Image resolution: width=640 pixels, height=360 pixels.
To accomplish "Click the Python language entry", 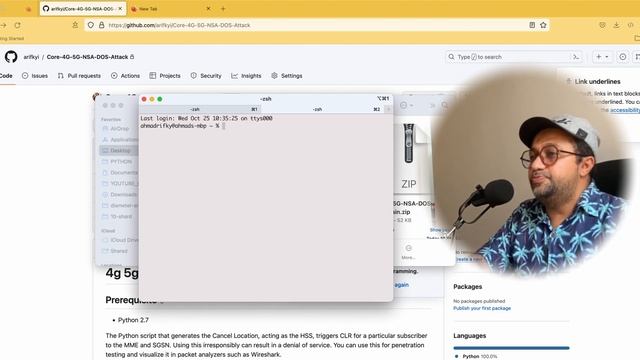I will (x=476, y=356).
